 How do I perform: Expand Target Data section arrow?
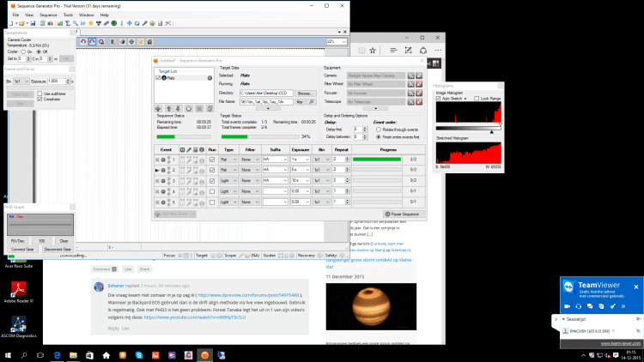pos(268,109)
